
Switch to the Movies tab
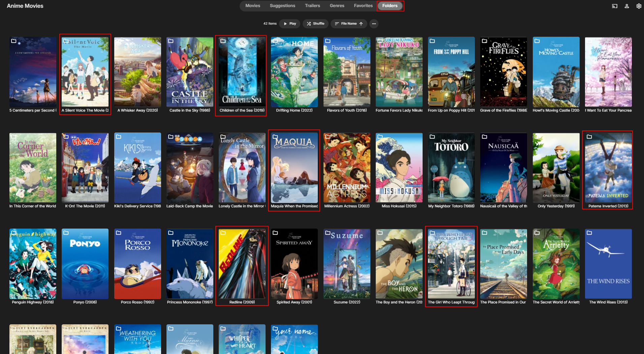[x=253, y=6]
